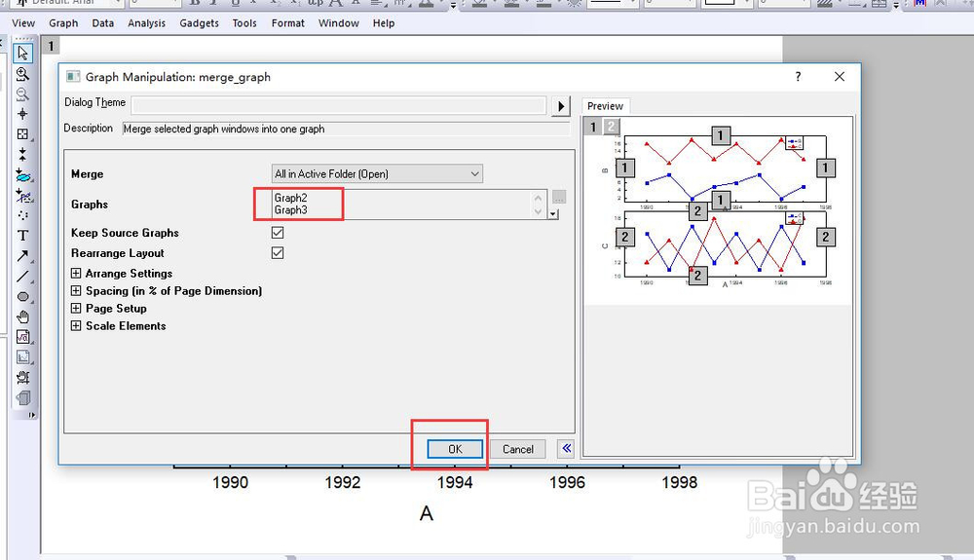Select the Hand pan tool

pos(23,317)
